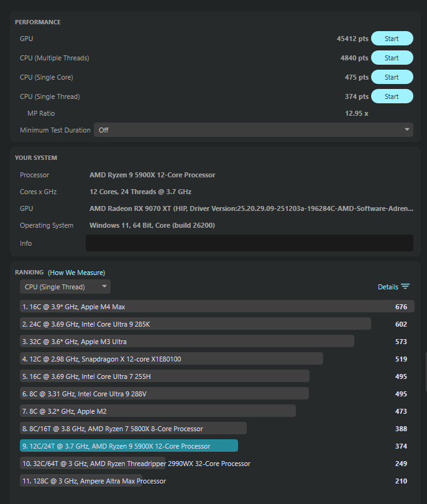Click the RANKING section heading
This screenshot has height=504, width=427.
click(x=29, y=273)
